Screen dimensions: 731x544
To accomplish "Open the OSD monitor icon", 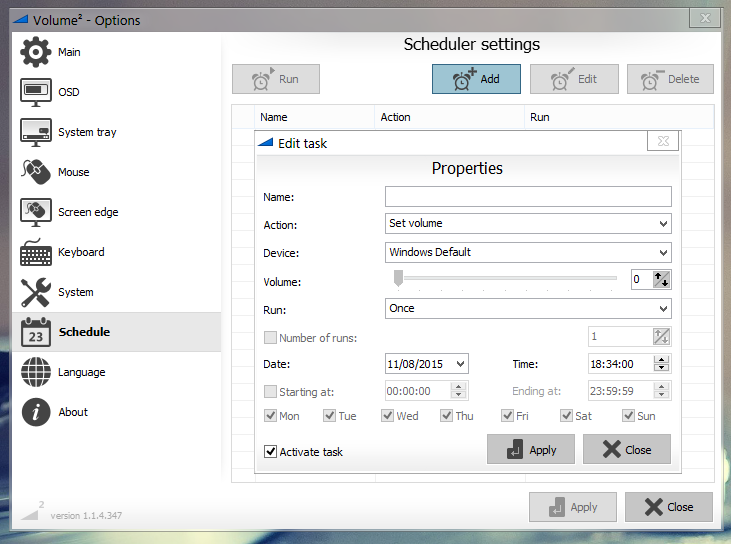I will tap(35, 92).
